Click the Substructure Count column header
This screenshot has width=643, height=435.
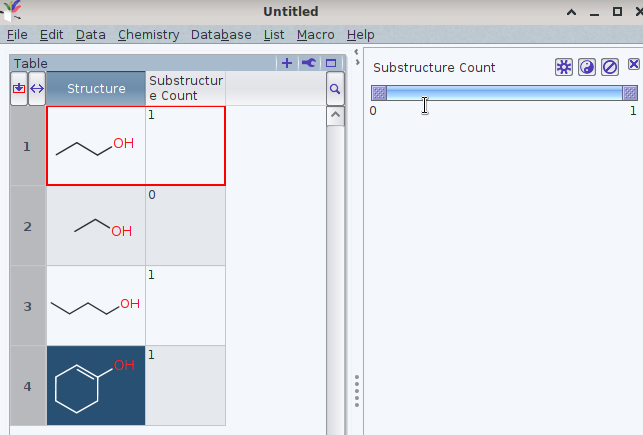coord(185,88)
